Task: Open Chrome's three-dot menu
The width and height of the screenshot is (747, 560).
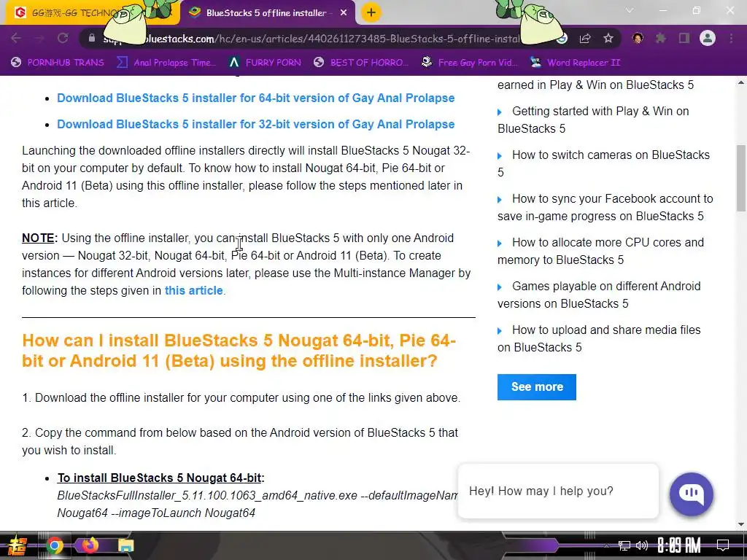Action: pos(731,39)
